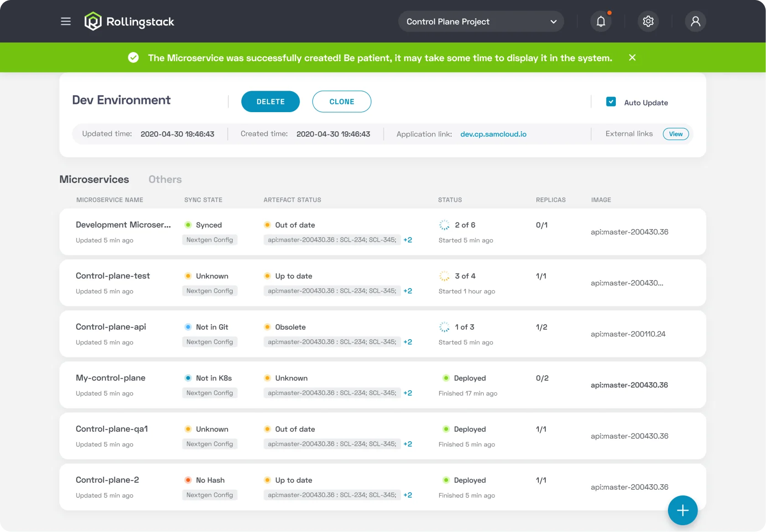Click the Obsolete artefact status dot
Screen dimensions: 766x532
click(267, 327)
